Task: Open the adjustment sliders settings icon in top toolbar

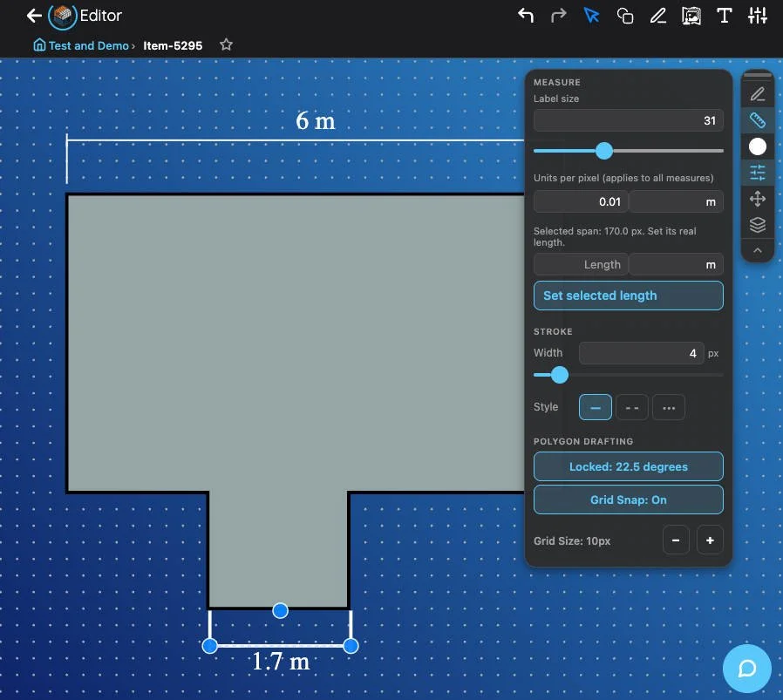Action: 758,16
